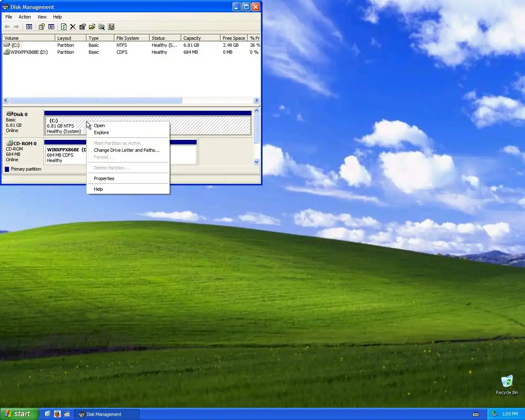This screenshot has width=525, height=420.
Task: Click the 1:05 PM clock
Action: [510, 414]
